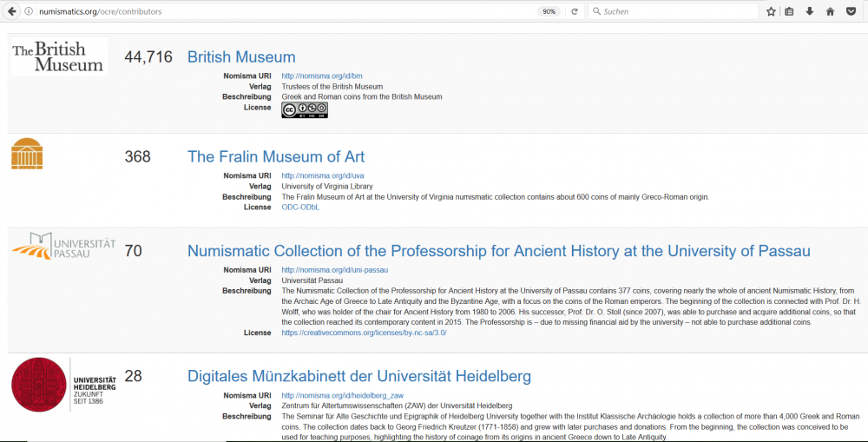868x442 pixels.
Task: Click the address bar URL
Action: 101,11
